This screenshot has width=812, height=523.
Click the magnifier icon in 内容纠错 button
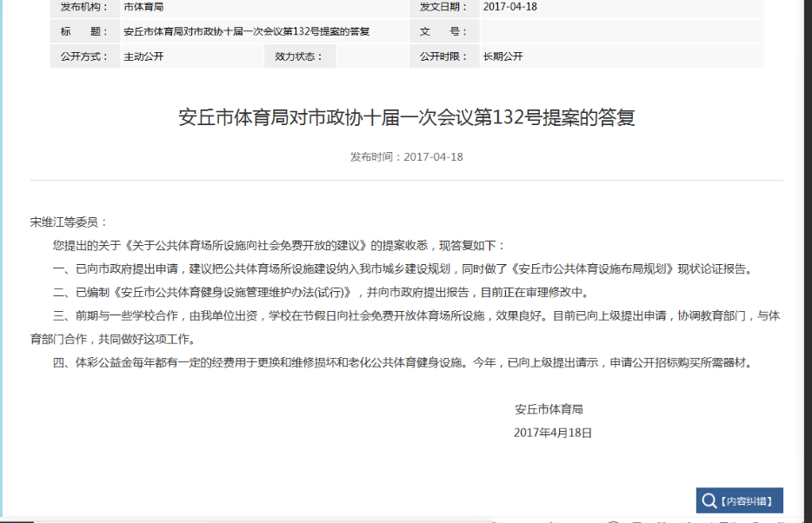tap(709, 500)
